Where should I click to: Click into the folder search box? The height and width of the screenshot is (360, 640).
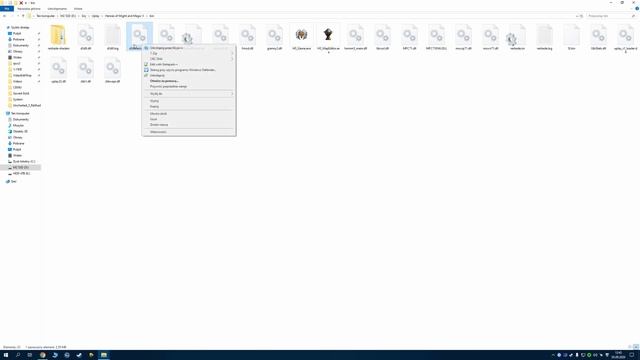[x=611, y=16]
